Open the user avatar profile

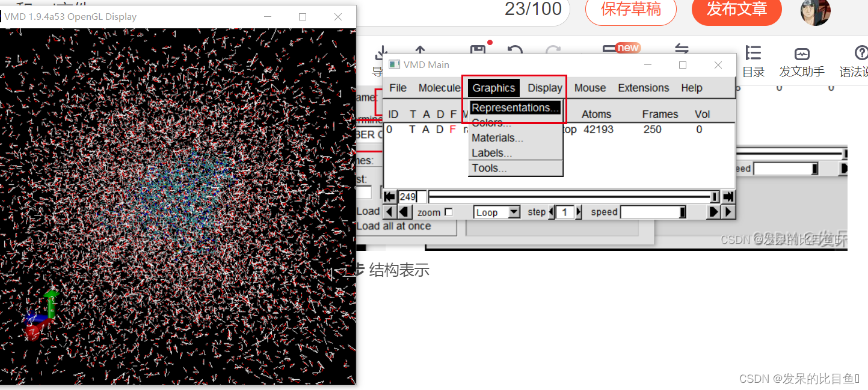click(x=816, y=10)
